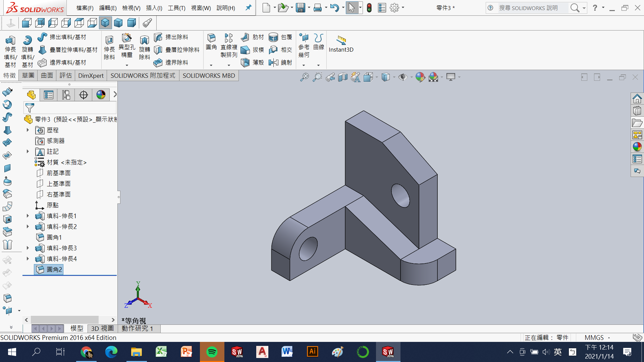Toggle Instant3D mode
The height and width of the screenshot is (362, 644).
pos(341,44)
